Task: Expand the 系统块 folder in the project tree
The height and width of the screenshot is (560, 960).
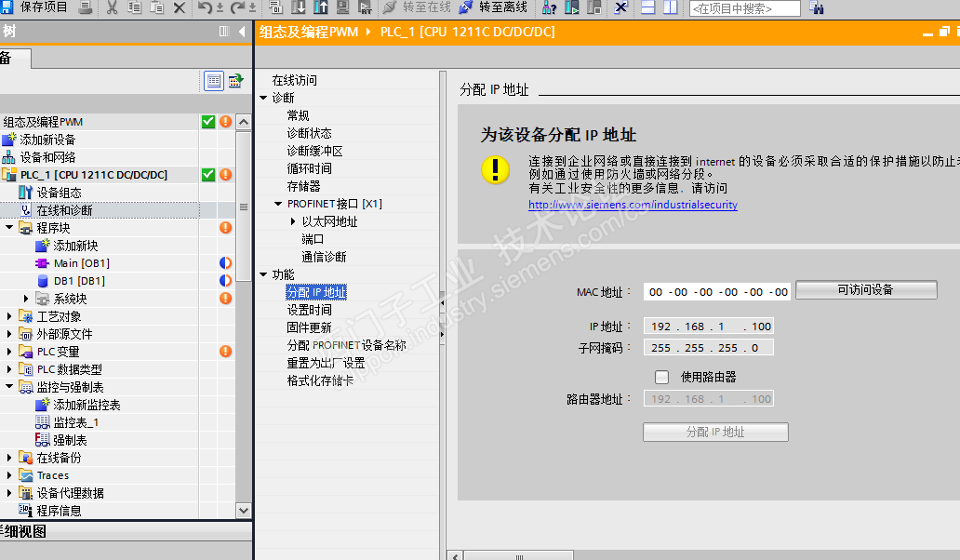Action: (x=26, y=299)
